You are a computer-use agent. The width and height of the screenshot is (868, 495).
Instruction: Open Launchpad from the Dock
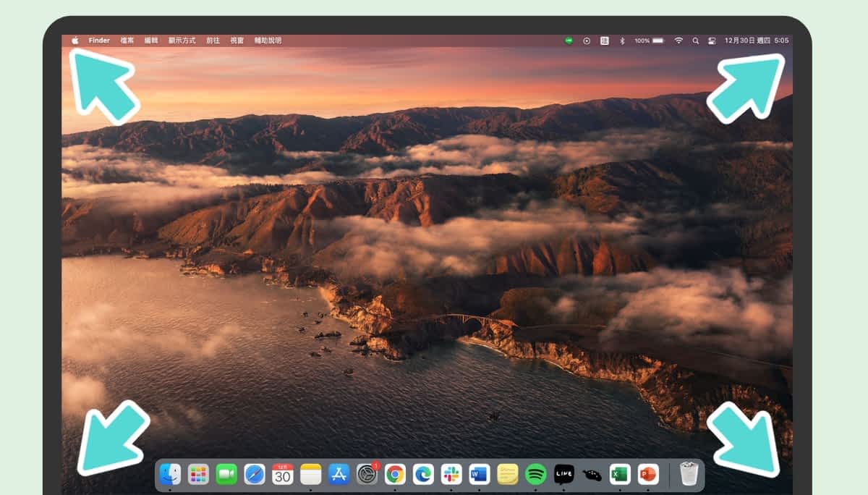(x=198, y=474)
